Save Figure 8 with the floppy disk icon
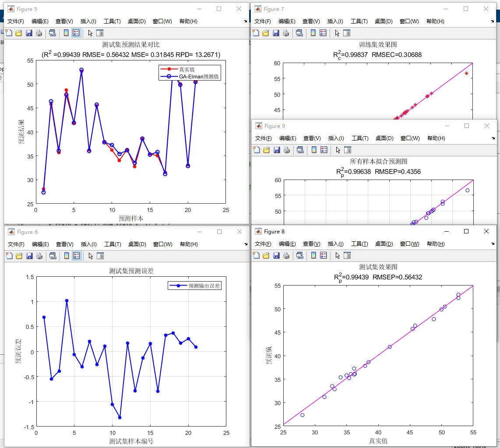This screenshot has width=500, height=448. point(276,255)
